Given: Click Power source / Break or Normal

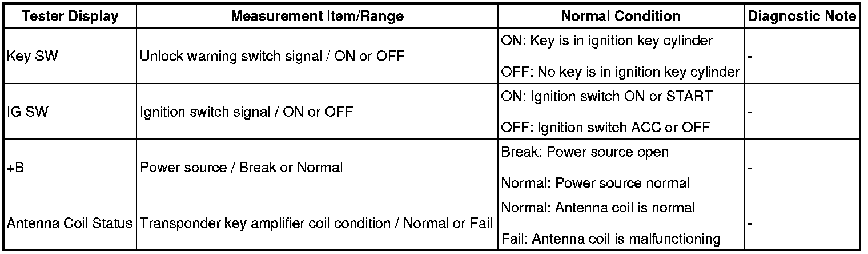Looking at the screenshot, I should (x=242, y=168).
